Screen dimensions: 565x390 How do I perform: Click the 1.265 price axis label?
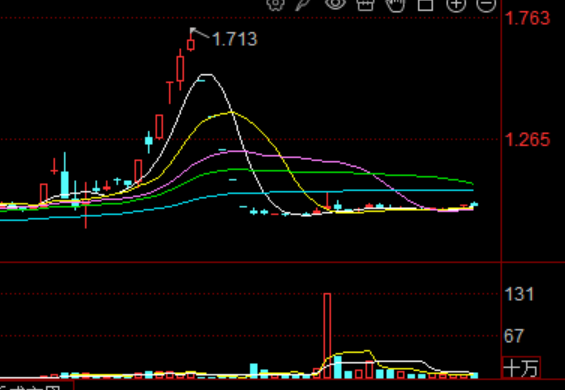[x=528, y=139]
